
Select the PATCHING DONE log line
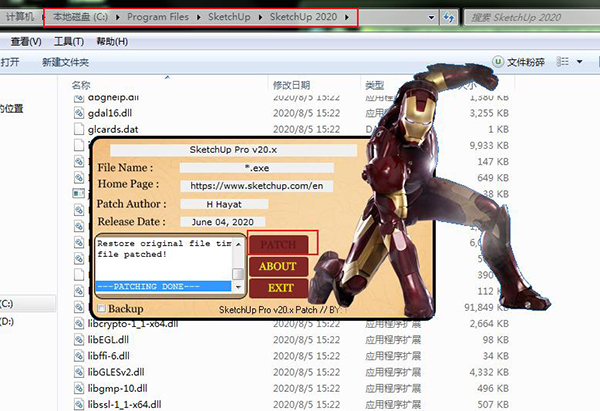point(163,286)
